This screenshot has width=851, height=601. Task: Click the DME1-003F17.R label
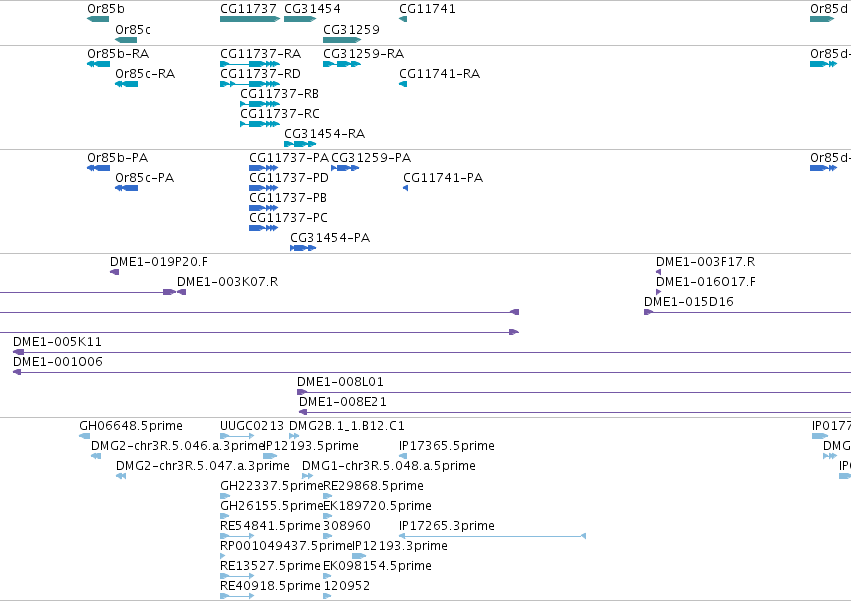coord(706,262)
